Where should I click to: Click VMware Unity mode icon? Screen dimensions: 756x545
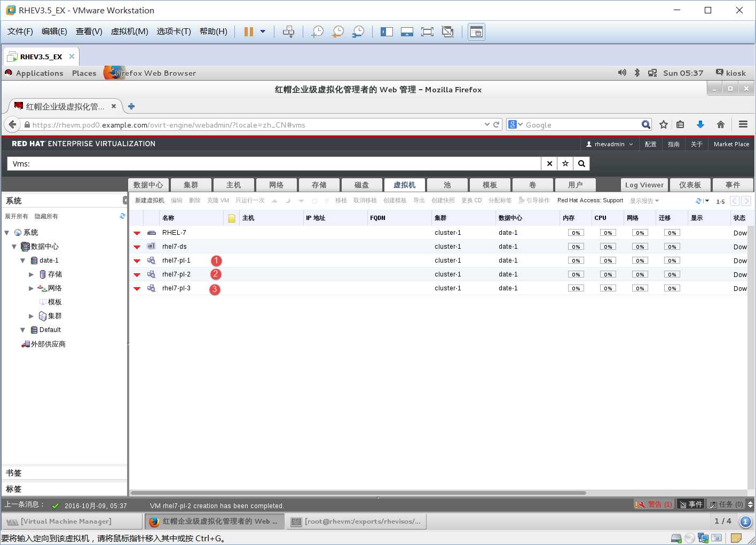[448, 32]
